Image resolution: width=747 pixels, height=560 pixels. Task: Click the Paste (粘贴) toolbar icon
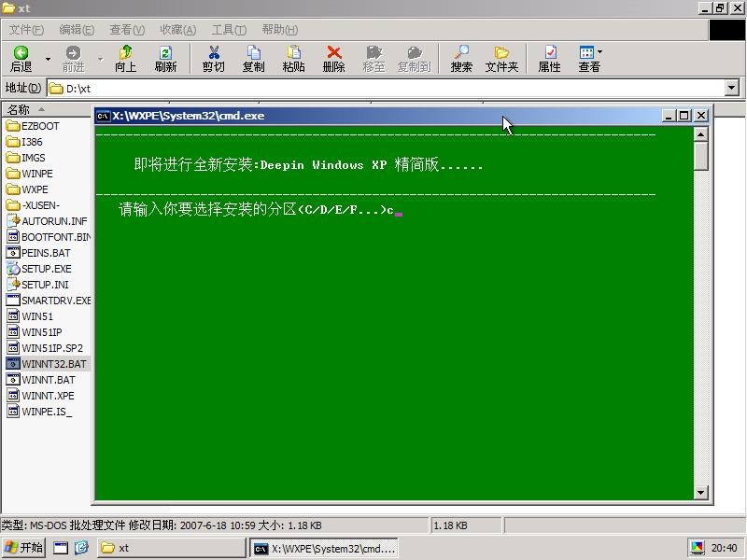coord(294,52)
